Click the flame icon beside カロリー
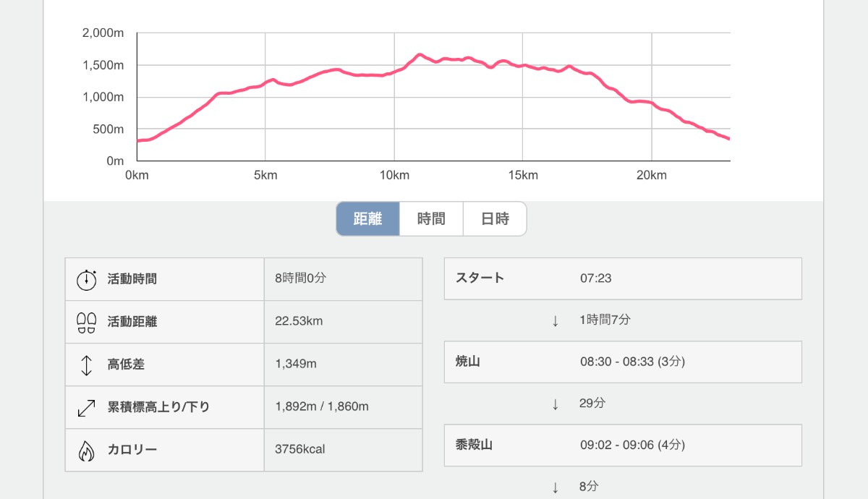This screenshot has width=868, height=499. pyautogui.click(x=86, y=450)
